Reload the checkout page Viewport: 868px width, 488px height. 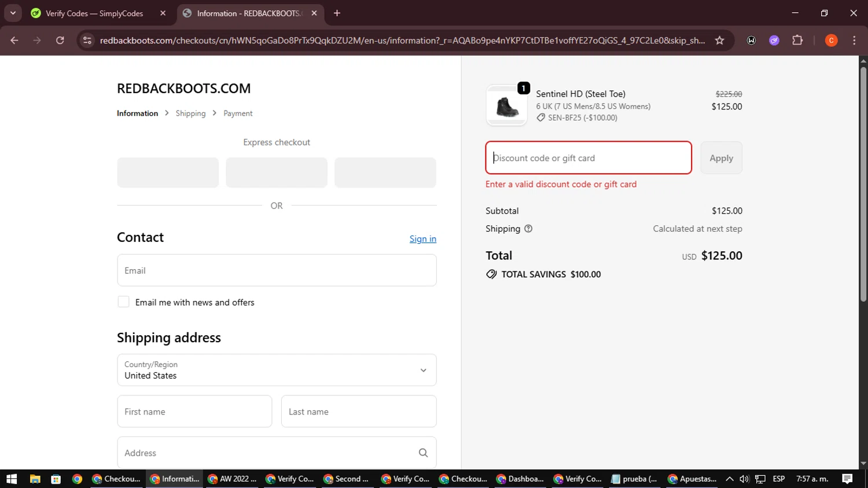[60, 41]
